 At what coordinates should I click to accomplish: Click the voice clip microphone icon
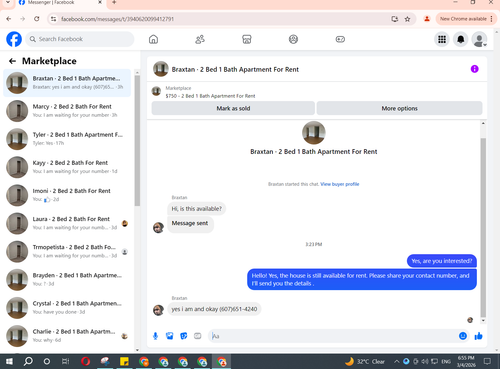coord(155,336)
